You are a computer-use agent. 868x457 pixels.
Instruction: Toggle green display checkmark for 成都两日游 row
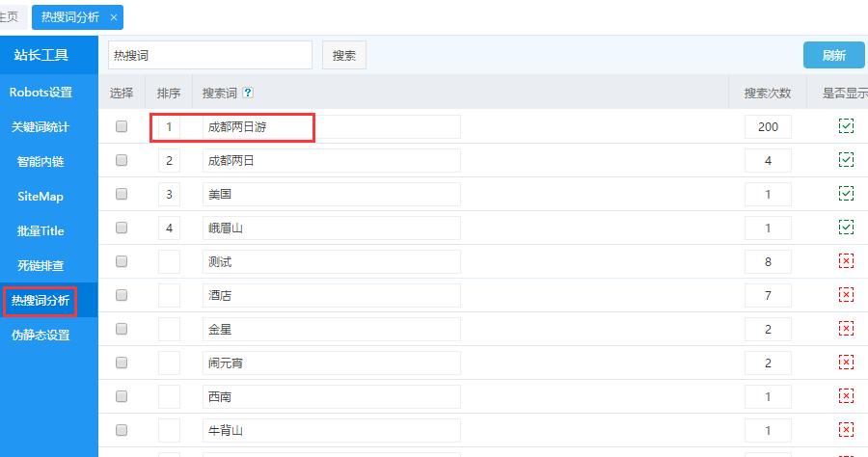tap(846, 126)
